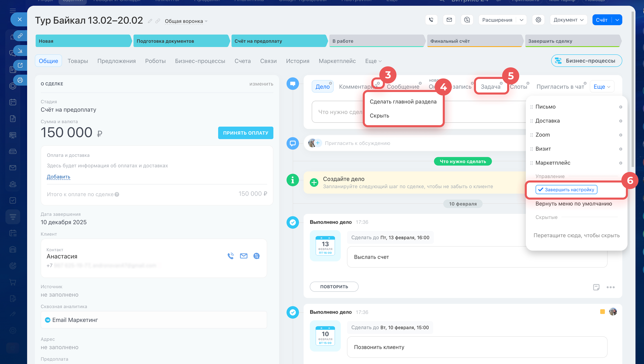Click green plus icon near Создайте дело

pyautogui.click(x=314, y=183)
